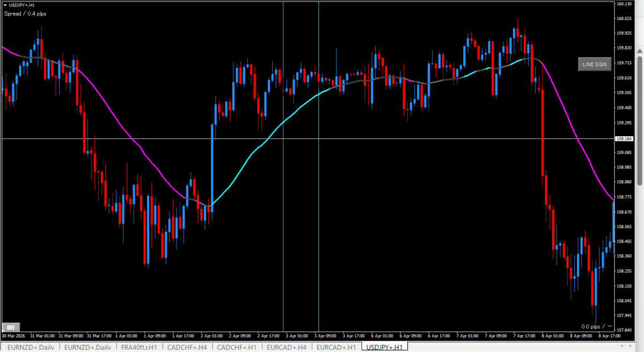Image resolution: width=644 pixels, height=352 pixels.
Task: Open the USDJPY+,H1 chart dropdown triangle
Action: click(x=4, y=5)
